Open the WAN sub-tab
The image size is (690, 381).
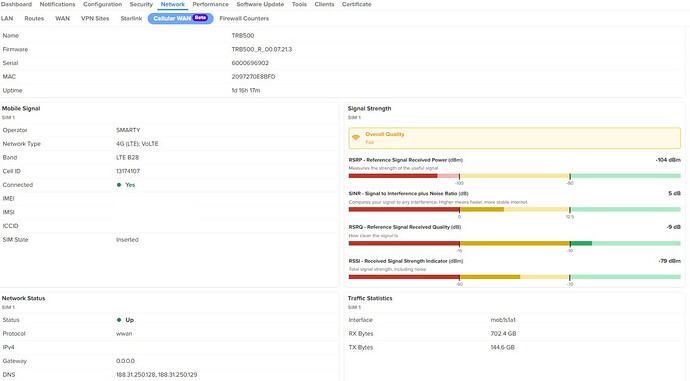coord(62,18)
